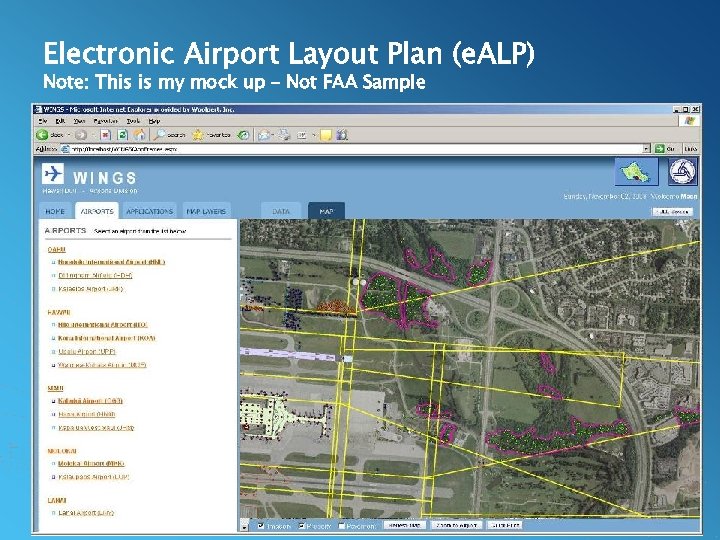Image resolution: width=720 pixels, height=540 pixels.
Task: Click the Mail envelope toolbar icon
Action: point(264,135)
